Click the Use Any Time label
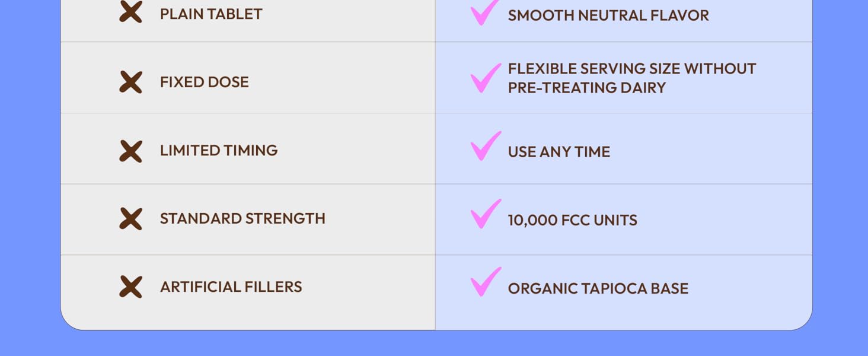The height and width of the screenshot is (356, 868). tap(559, 152)
